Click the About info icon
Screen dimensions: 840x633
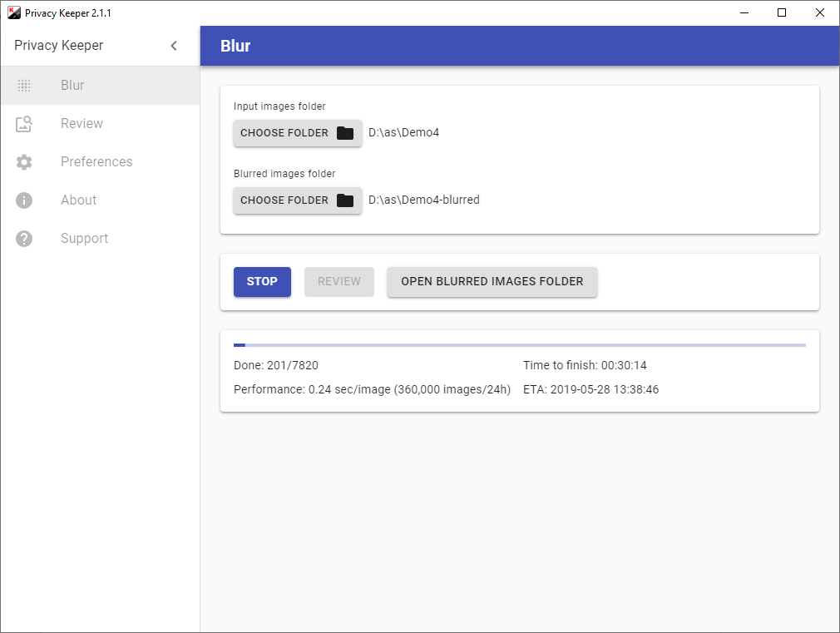pos(24,200)
